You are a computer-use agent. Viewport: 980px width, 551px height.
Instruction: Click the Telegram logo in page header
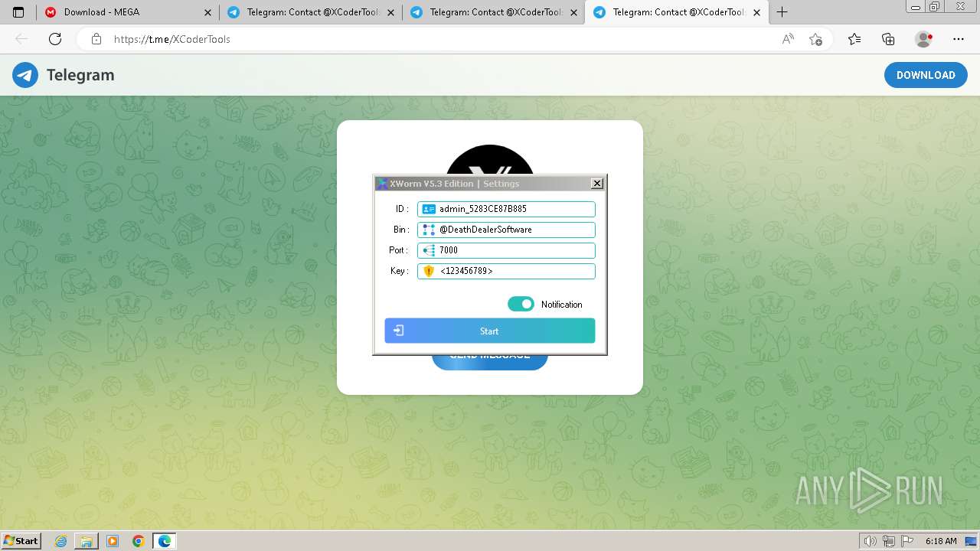(x=25, y=75)
